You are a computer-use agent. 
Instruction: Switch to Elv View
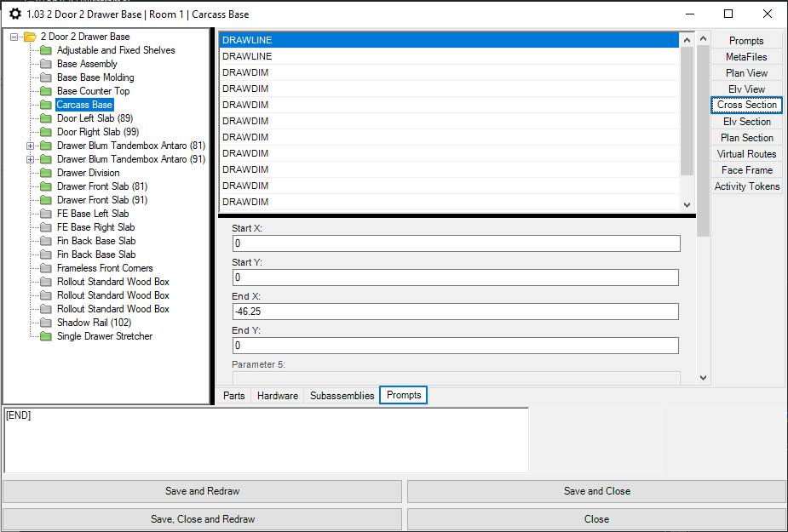(x=746, y=89)
